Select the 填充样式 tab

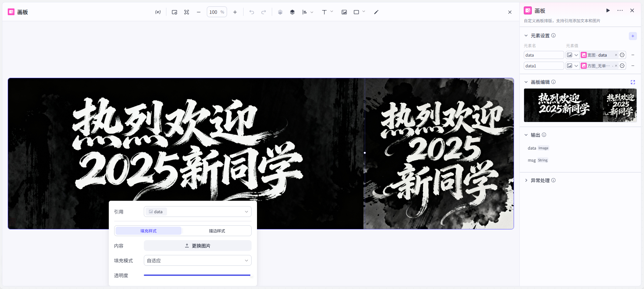point(148,231)
